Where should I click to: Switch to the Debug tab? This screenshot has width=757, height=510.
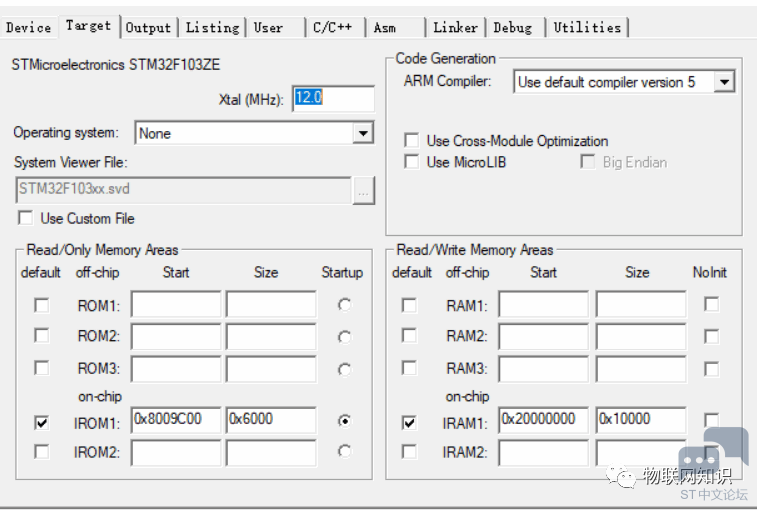[516, 28]
